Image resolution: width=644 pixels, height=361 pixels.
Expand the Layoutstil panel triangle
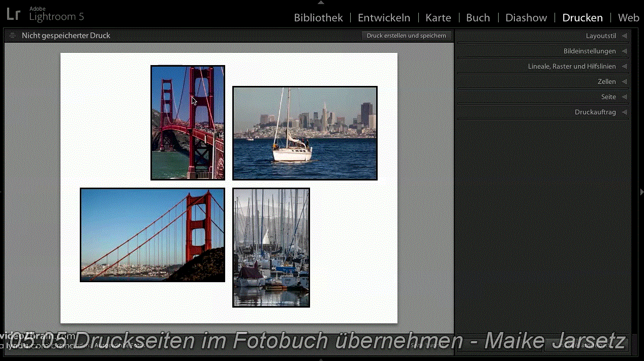click(624, 36)
